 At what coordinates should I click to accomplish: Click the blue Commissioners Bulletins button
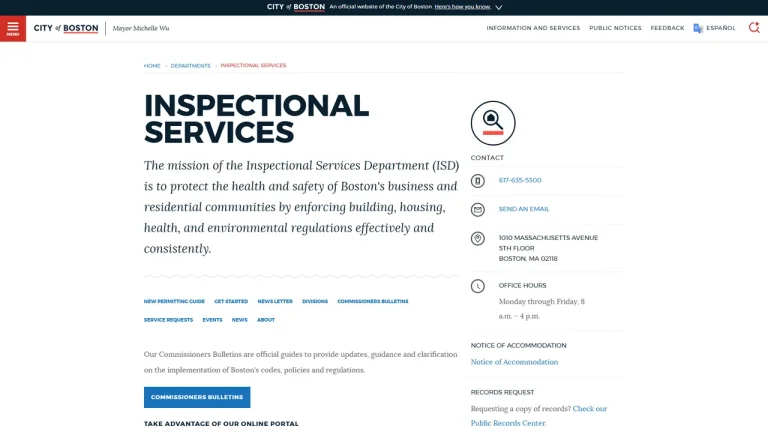pyautogui.click(x=197, y=397)
